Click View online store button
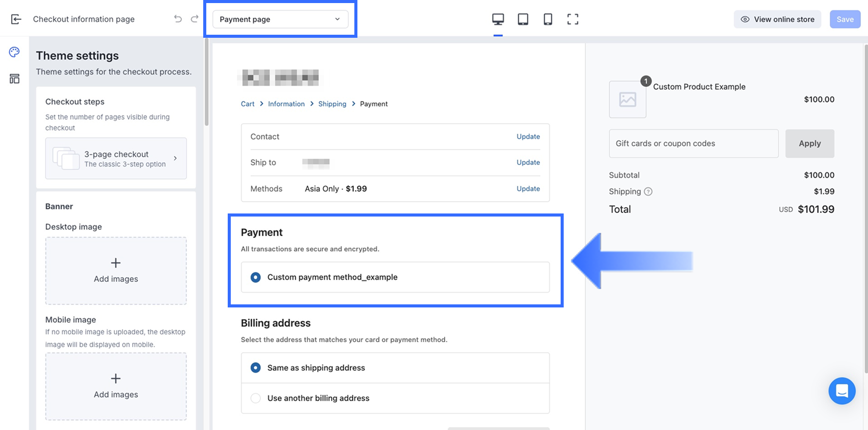868x430 pixels. (777, 19)
